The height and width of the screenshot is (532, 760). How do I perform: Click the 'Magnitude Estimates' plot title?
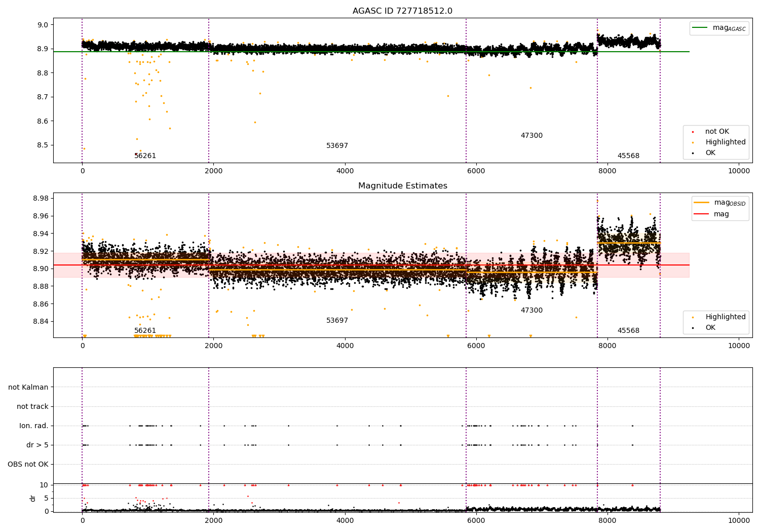pos(402,186)
